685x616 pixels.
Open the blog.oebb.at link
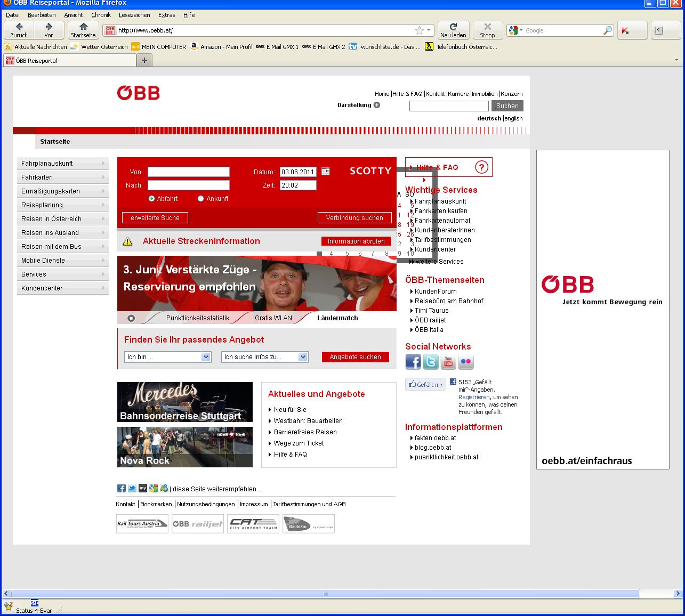coord(433,448)
